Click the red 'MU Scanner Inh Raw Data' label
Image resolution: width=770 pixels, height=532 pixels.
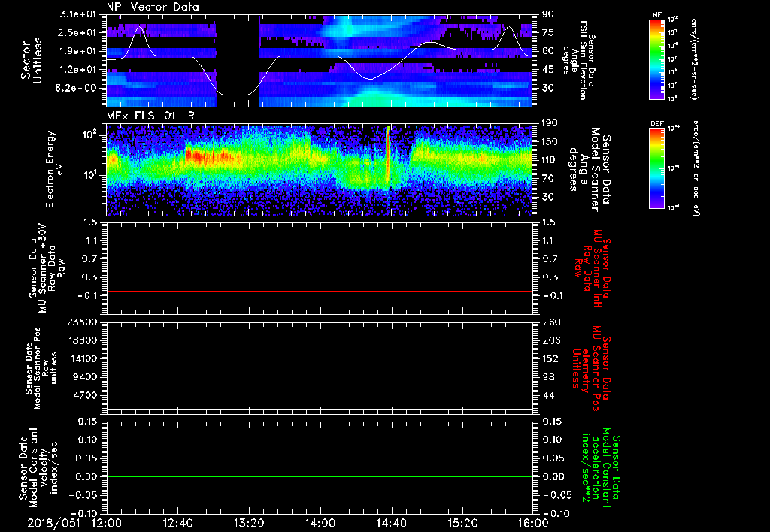coord(592,268)
